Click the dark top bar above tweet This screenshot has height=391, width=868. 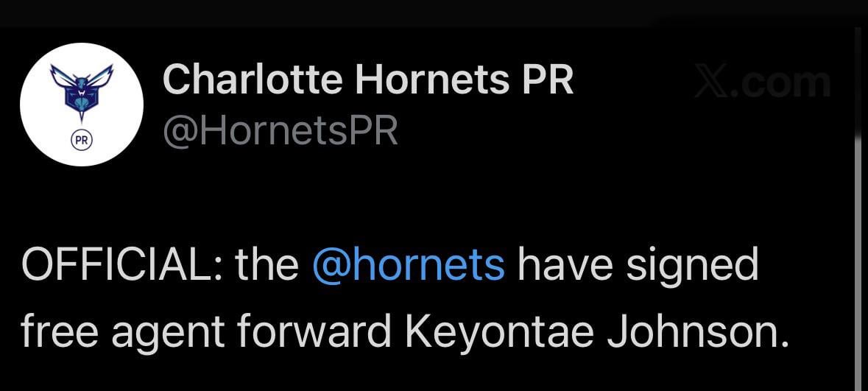click(434, 13)
